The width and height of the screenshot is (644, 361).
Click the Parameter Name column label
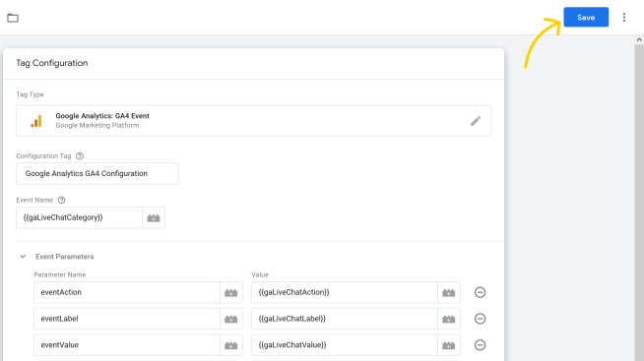tap(60, 274)
